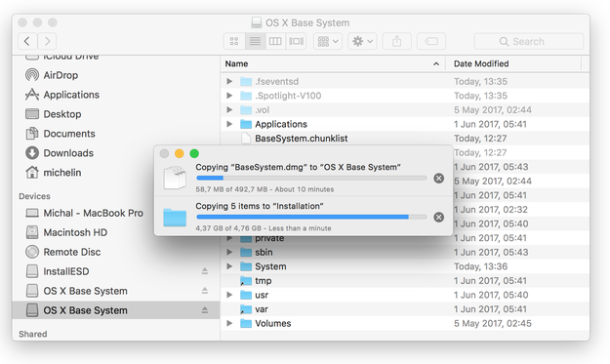The width and height of the screenshot is (610, 364).
Task: Switch to icon view
Action: (234, 41)
